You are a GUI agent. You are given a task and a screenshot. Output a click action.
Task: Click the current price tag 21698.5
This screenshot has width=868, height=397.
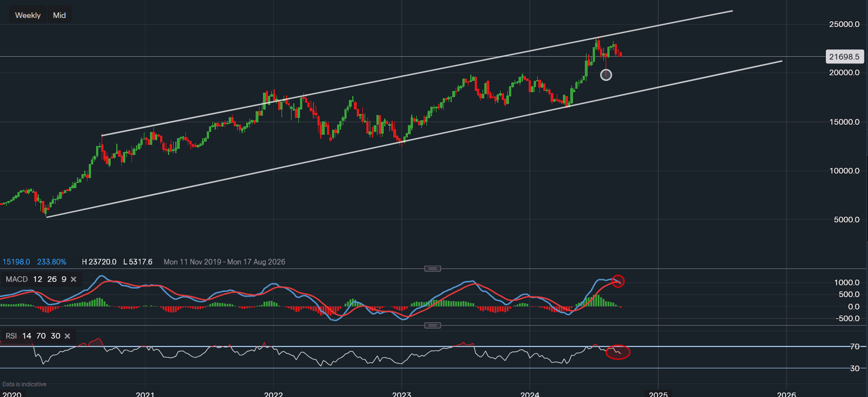pyautogui.click(x=844, y=57)
